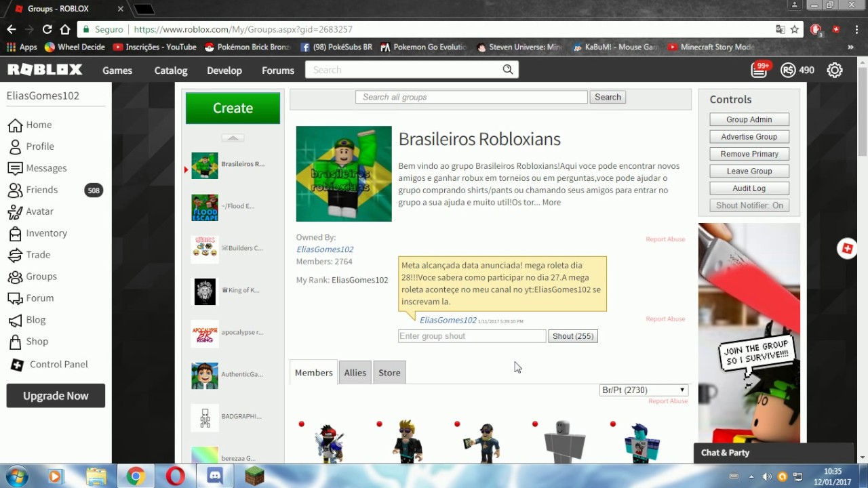Open the Groups sidebar icon
The image size is (868, 488).
point(15,277)
